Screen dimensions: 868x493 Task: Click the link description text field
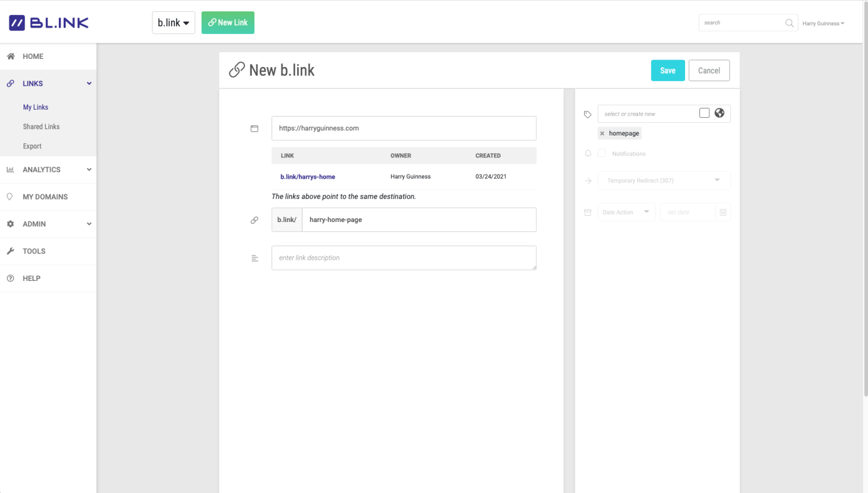(404, 258)
